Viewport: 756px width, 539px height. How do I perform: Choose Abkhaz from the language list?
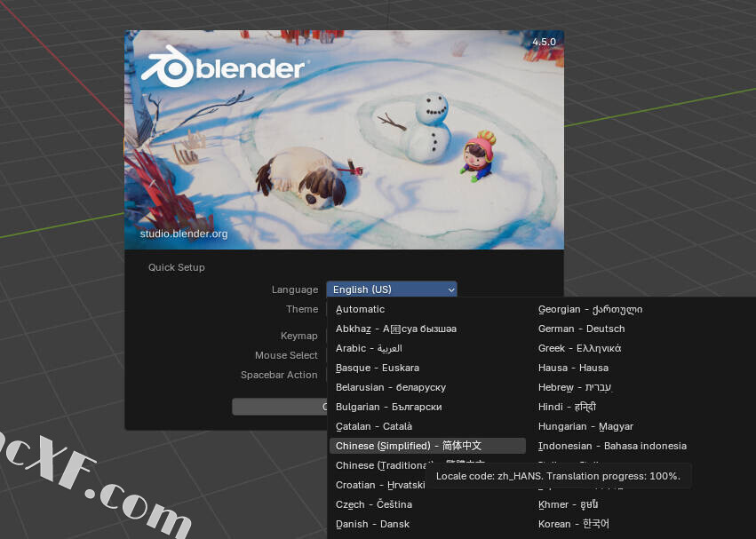pos(427,329)
